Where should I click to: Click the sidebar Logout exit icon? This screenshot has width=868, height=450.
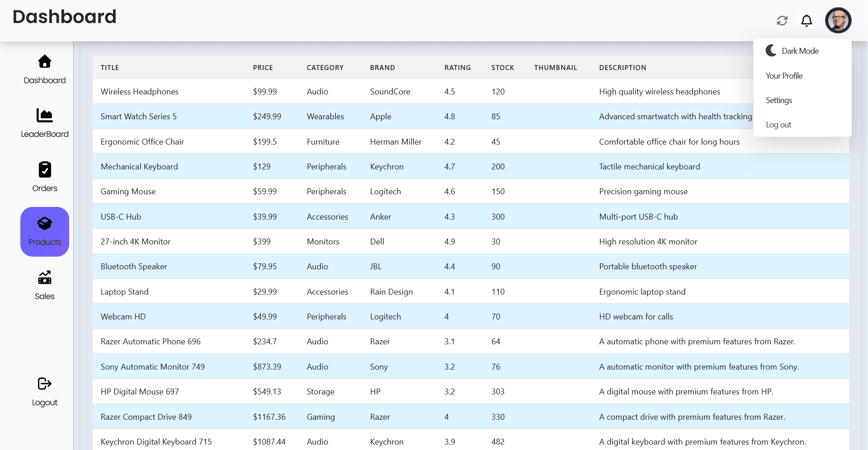(44, 384)
